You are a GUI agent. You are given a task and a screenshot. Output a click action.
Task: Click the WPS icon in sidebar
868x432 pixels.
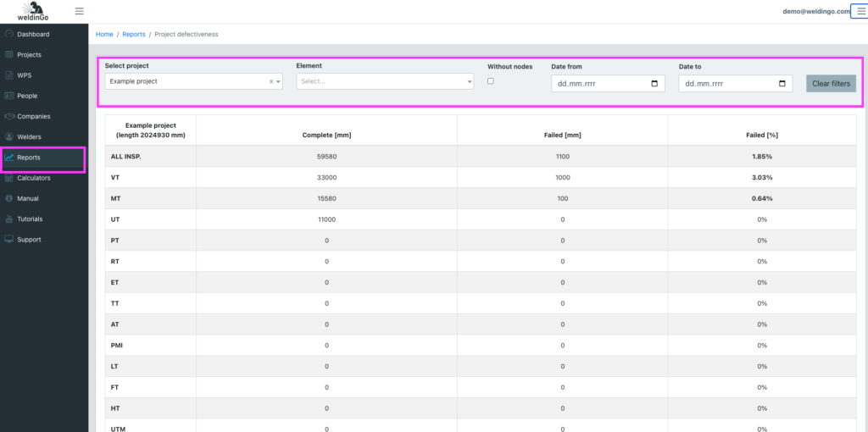pos(9,75)
